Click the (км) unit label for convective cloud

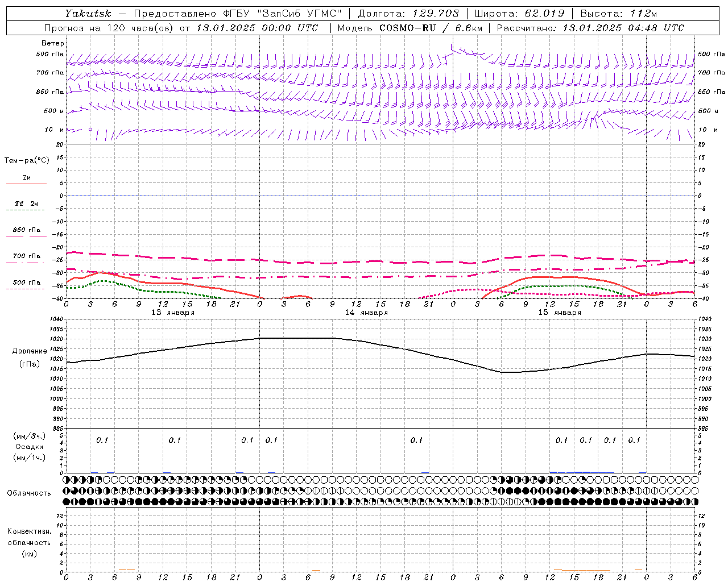[29, 554]
